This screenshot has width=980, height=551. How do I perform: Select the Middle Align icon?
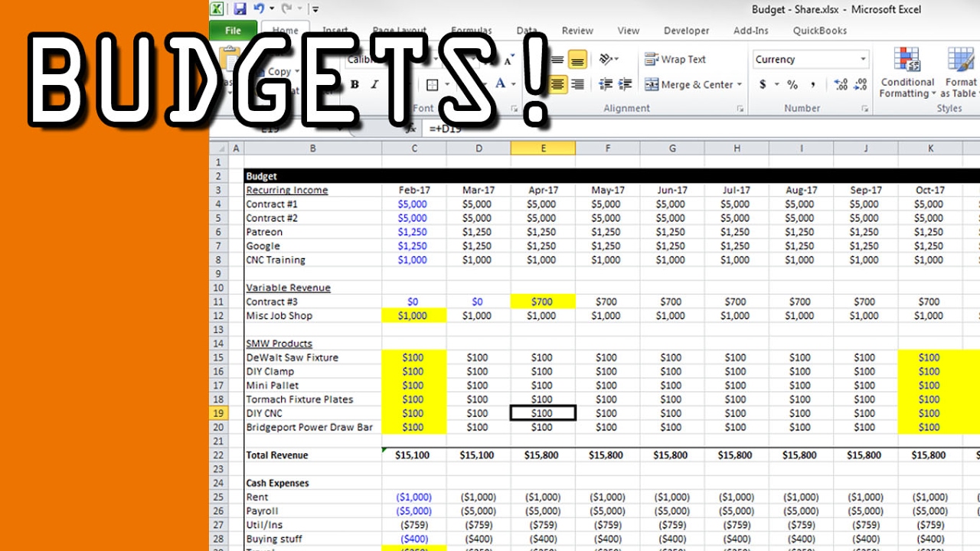[558, 59]
